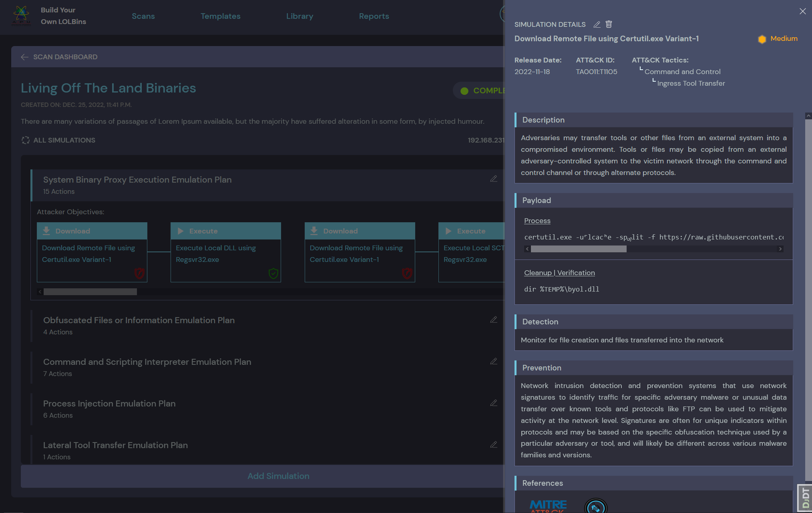
Task: Click the MITRE ATT&CK reference logo
Action: click(x=548, y=506)
